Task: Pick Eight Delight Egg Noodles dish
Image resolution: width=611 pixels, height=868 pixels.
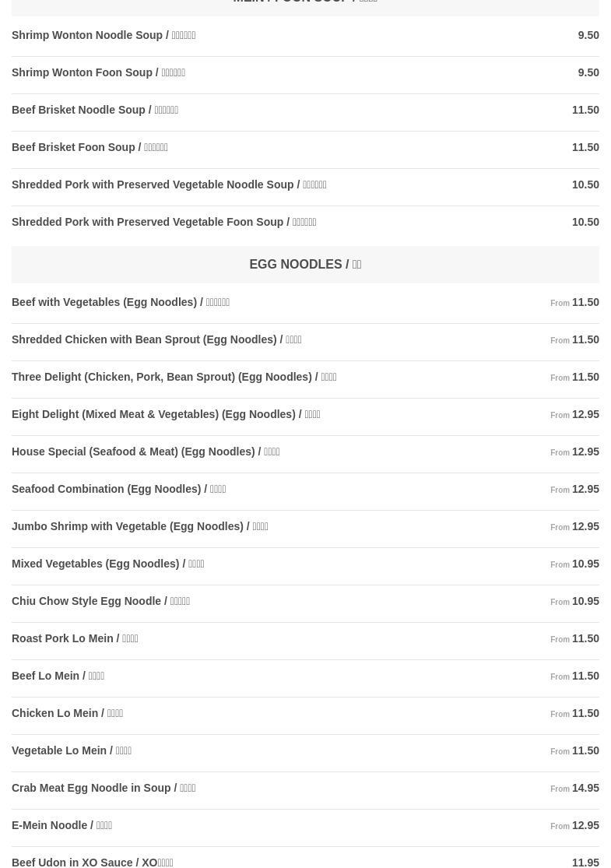Action: point(166,414)
